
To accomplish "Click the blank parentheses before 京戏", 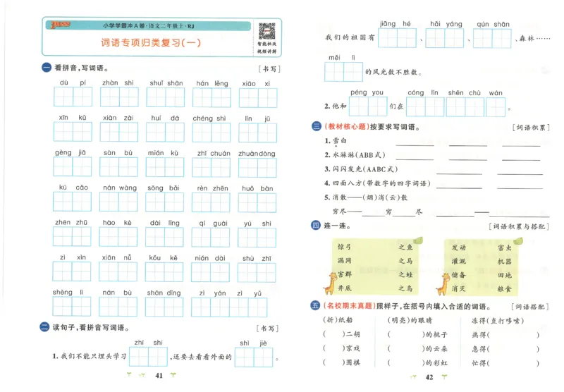I will point(333,348).
